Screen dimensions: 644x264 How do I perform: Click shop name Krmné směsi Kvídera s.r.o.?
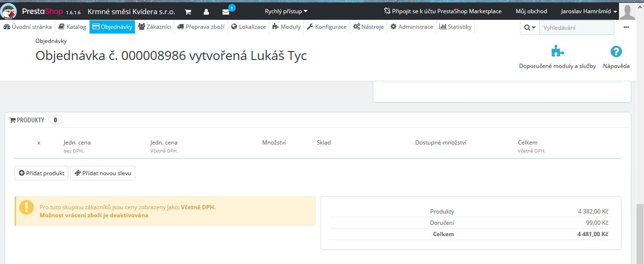pos(132,11)
